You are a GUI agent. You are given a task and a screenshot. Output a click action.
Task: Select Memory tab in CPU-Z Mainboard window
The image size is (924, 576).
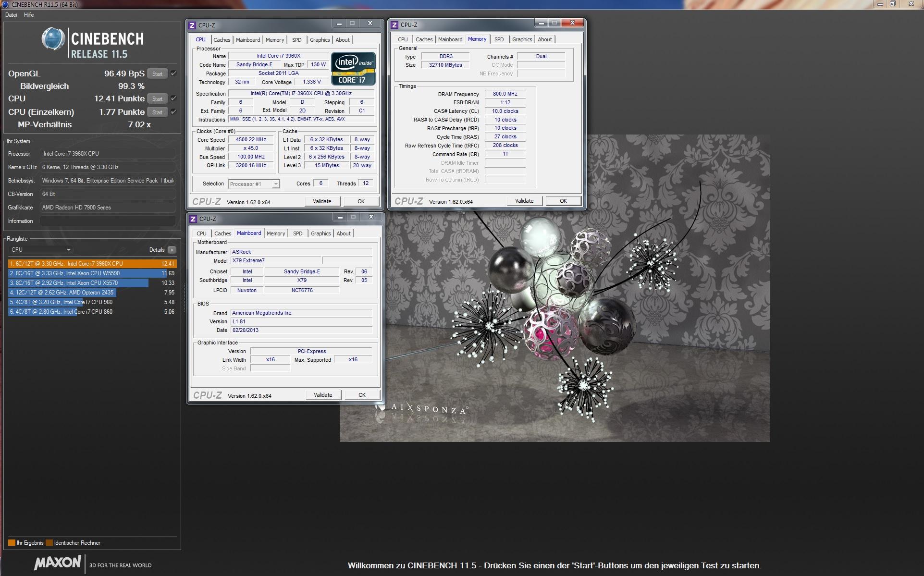[276, 233]
